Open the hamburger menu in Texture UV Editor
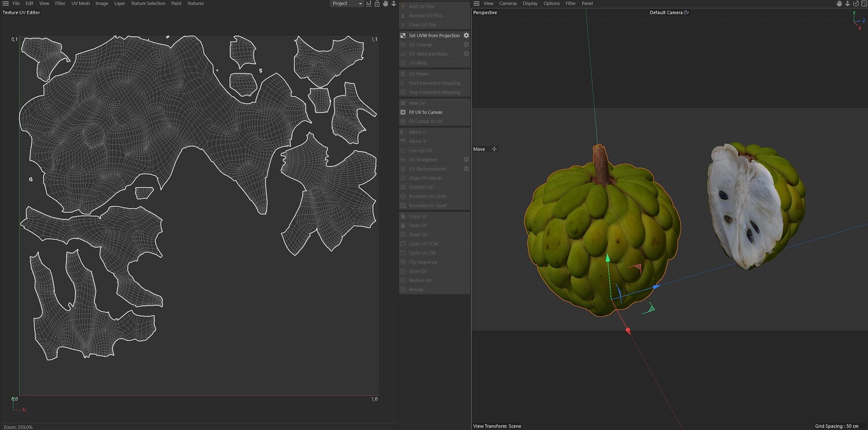 [x=5, y=3]
